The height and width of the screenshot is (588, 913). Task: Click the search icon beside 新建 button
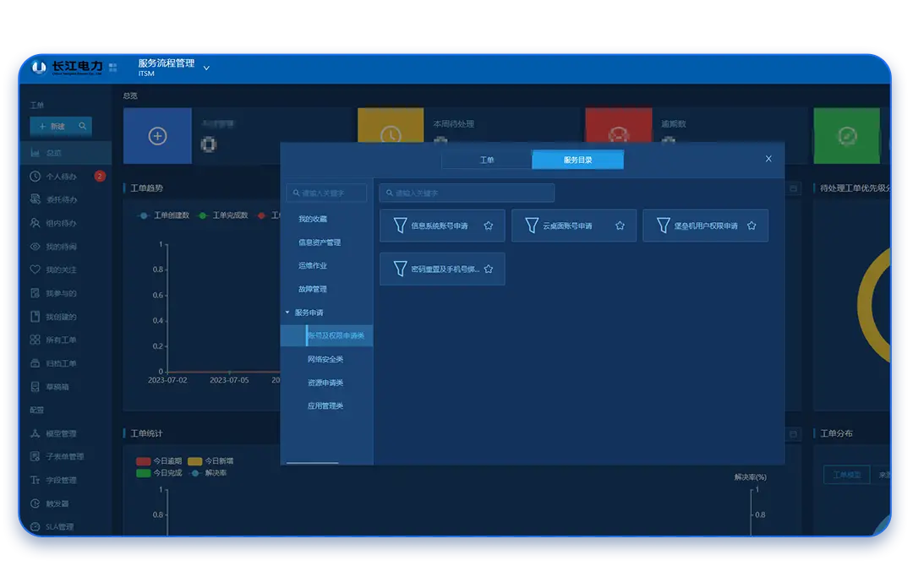(82, 126)
